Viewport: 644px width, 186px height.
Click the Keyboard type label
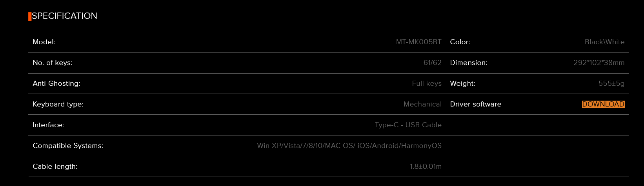point(58,104)
